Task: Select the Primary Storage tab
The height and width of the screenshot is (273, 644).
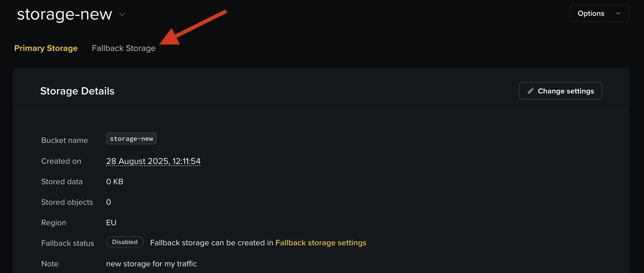Action: click(46, 48)
